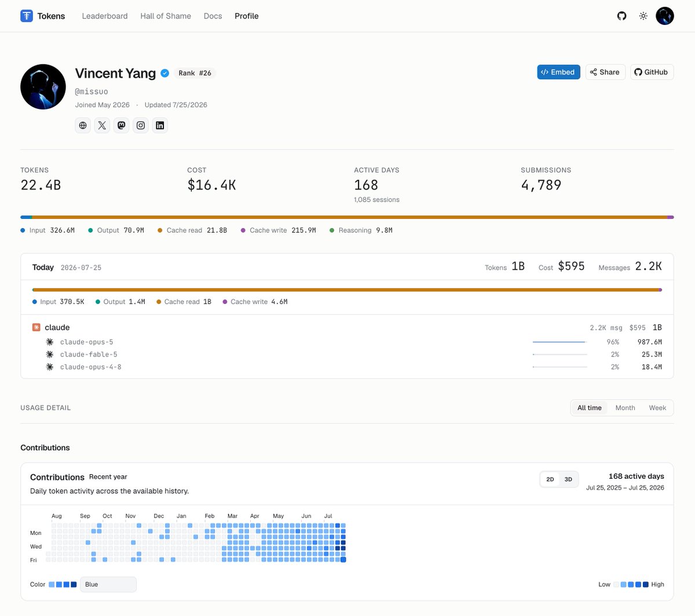
Task: Click the Rank #26 badge
Action: click(195, 73)
